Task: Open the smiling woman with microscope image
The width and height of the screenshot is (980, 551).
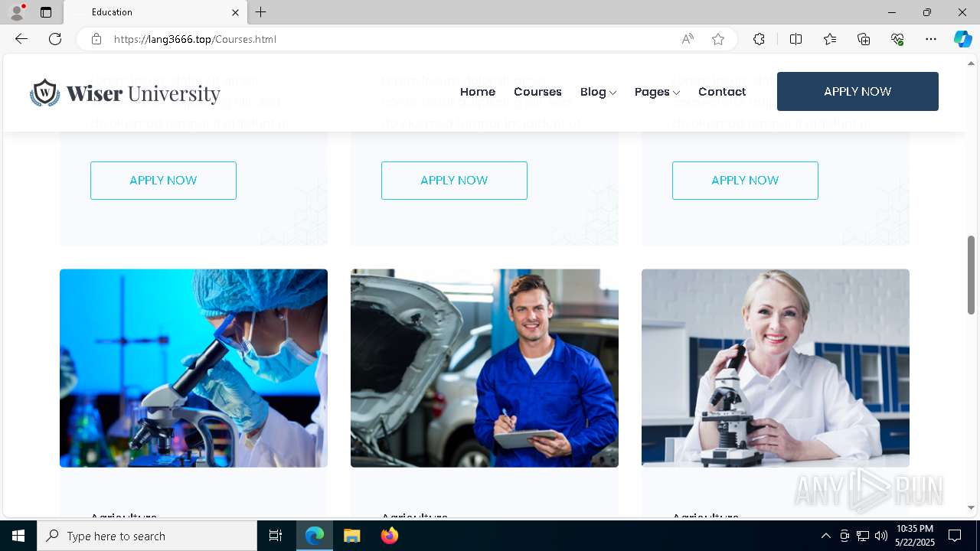Action: [776, 368]
